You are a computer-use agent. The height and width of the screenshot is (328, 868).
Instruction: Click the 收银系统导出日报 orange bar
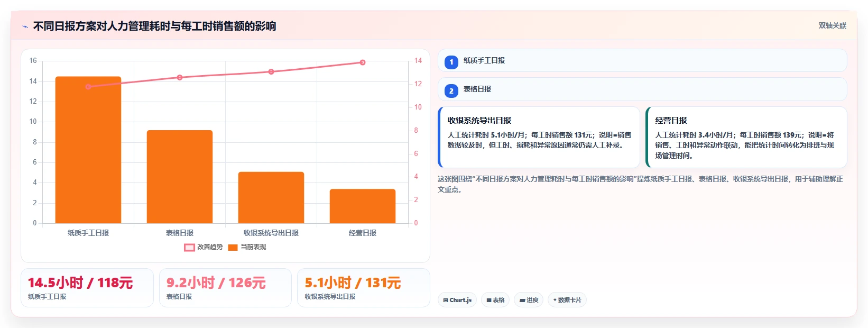(x=271, y=197)
